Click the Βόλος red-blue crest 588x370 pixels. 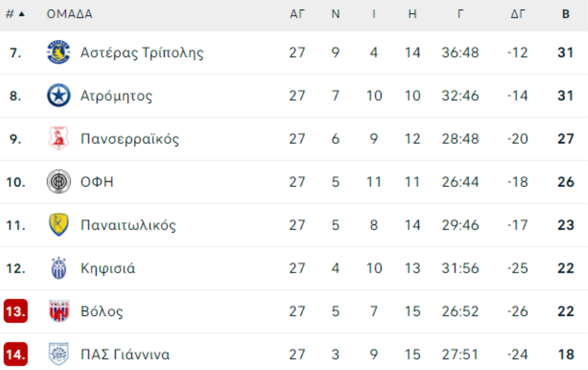pyautogui.click(x=59, y=311)
